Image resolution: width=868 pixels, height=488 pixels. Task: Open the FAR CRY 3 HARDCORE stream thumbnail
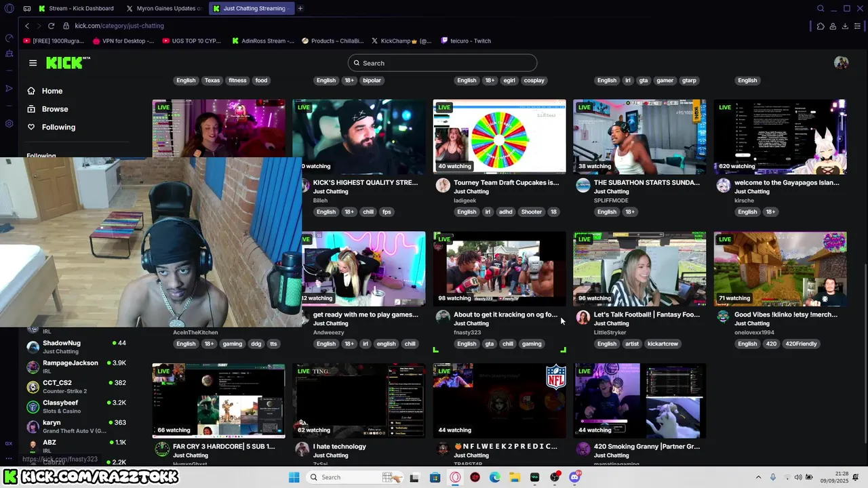pos(218,401)
